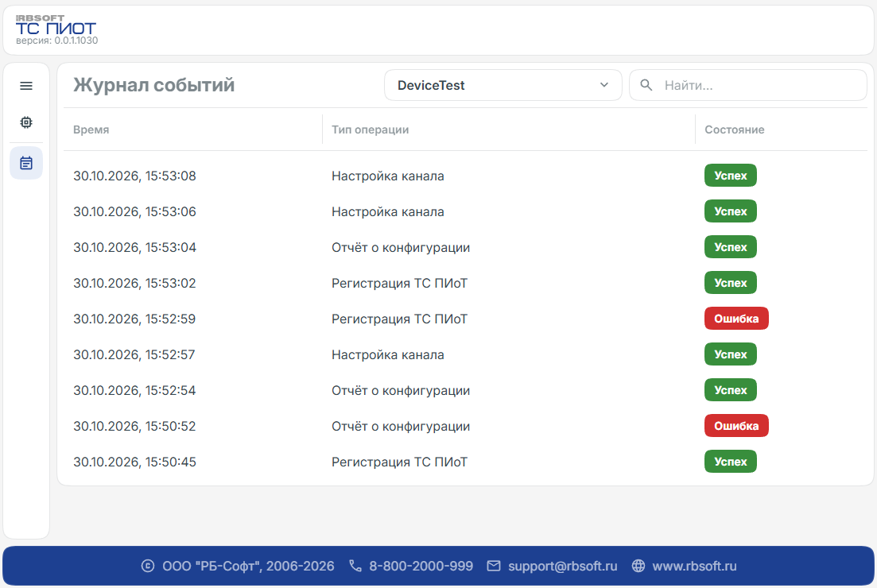Select the timestamp 30.10.2026, 15:53:04
This screenshot has height=588, width=877.
click(135, 248)
